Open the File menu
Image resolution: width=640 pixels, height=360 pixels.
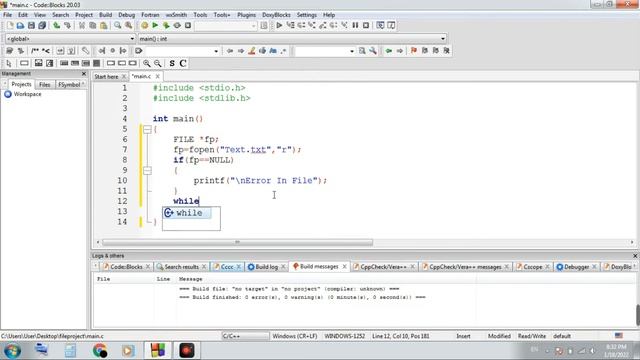coord(7,15)
